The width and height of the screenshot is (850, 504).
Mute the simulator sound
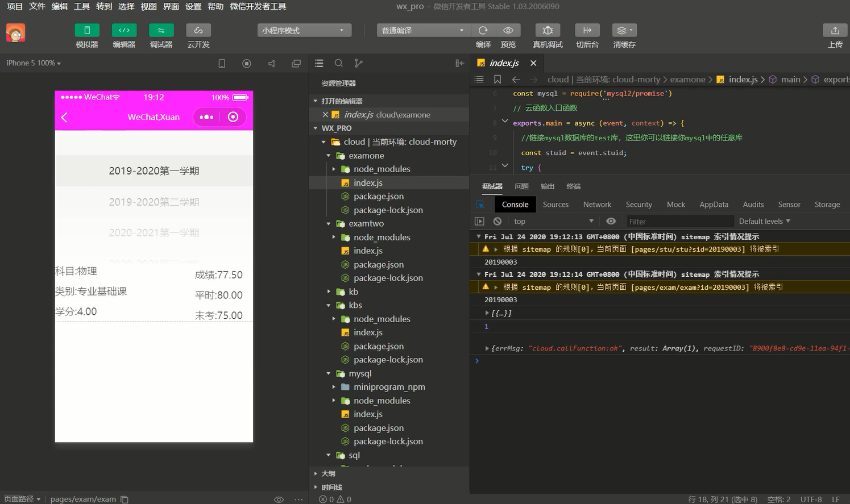(272, 64)
